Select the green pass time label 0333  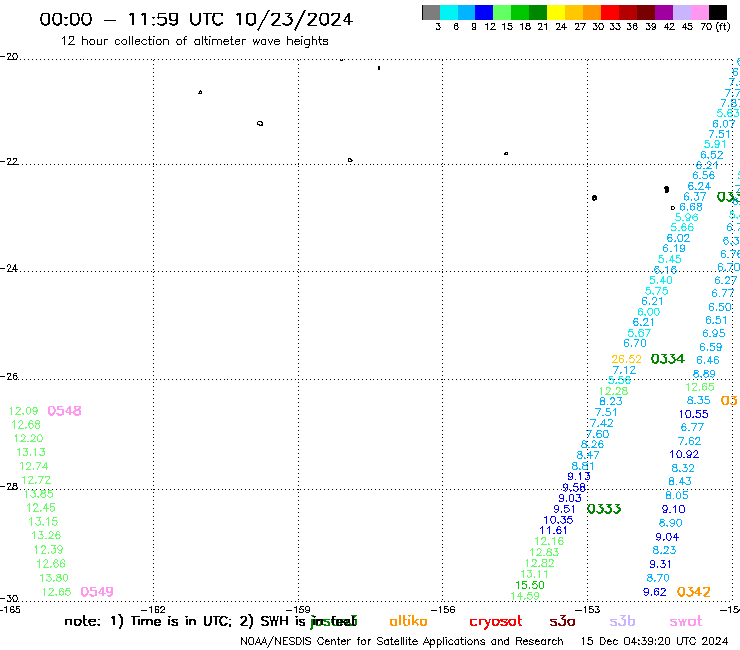604,509
